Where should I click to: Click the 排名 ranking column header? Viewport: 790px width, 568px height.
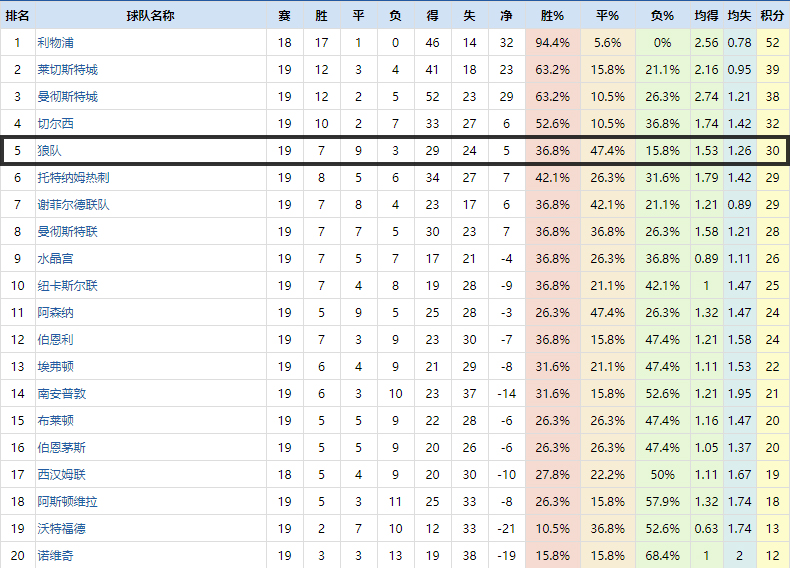tap(17, 16)
